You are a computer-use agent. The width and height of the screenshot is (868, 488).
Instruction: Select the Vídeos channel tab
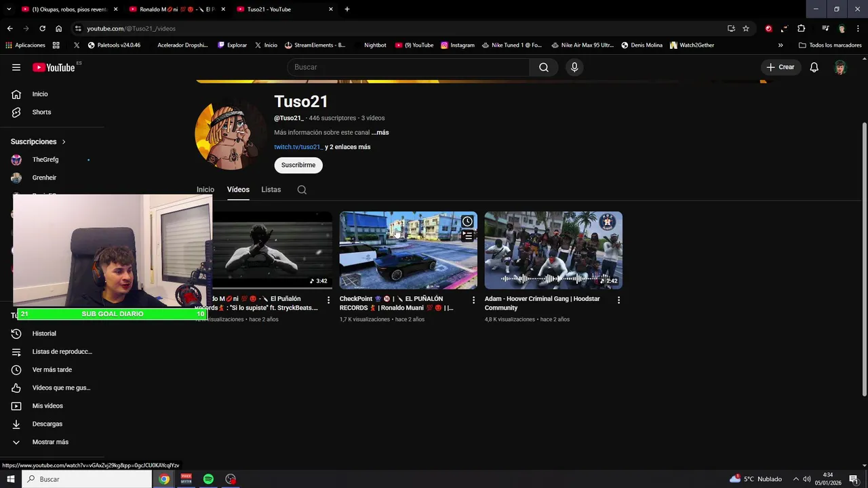(238, 190)
